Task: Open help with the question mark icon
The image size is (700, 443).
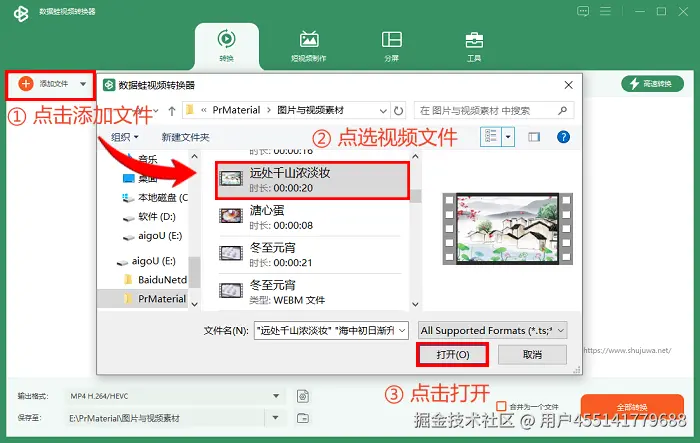Action: 563,137
